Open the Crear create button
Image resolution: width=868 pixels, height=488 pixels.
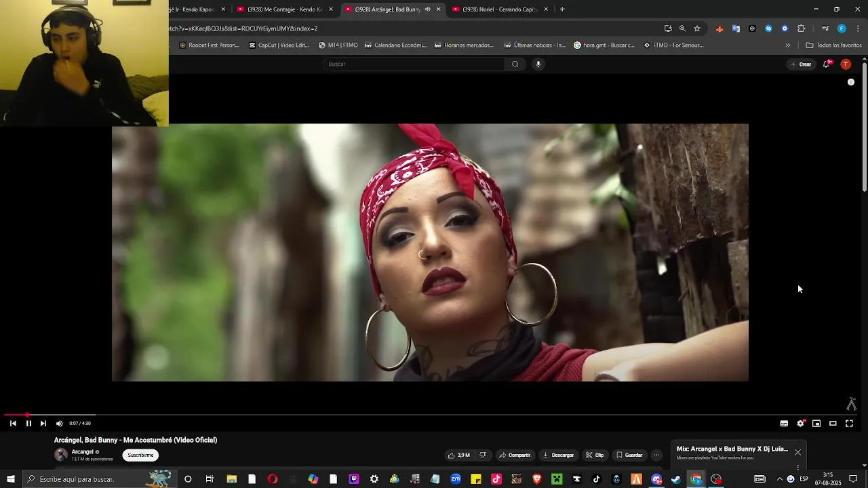(x=801, y=64)
